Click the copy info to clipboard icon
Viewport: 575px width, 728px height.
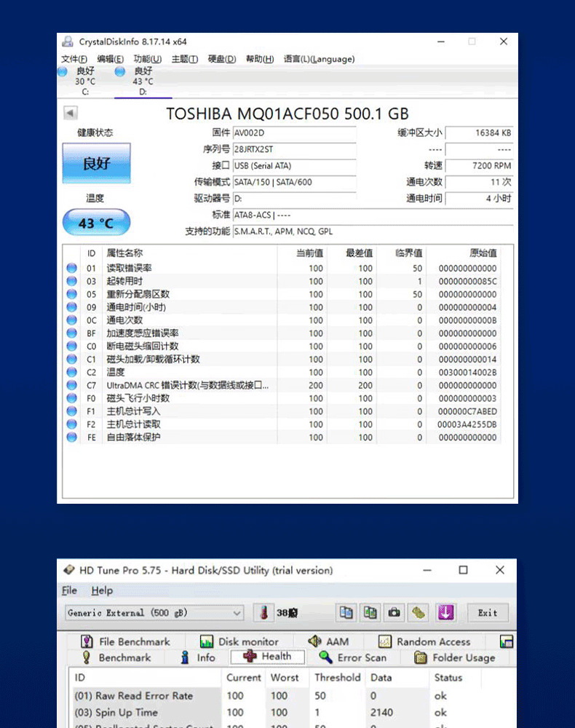(346, 613)
